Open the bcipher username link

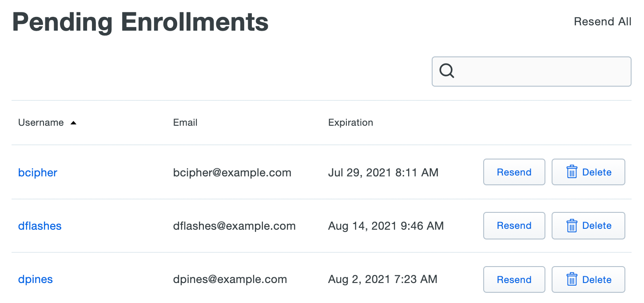37,173
